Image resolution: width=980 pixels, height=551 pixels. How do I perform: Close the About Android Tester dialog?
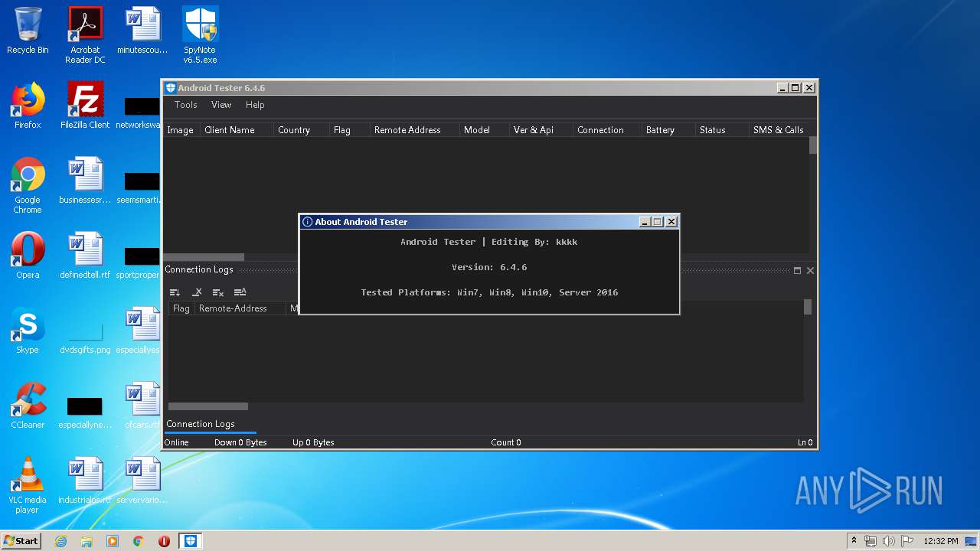[671, 222]
